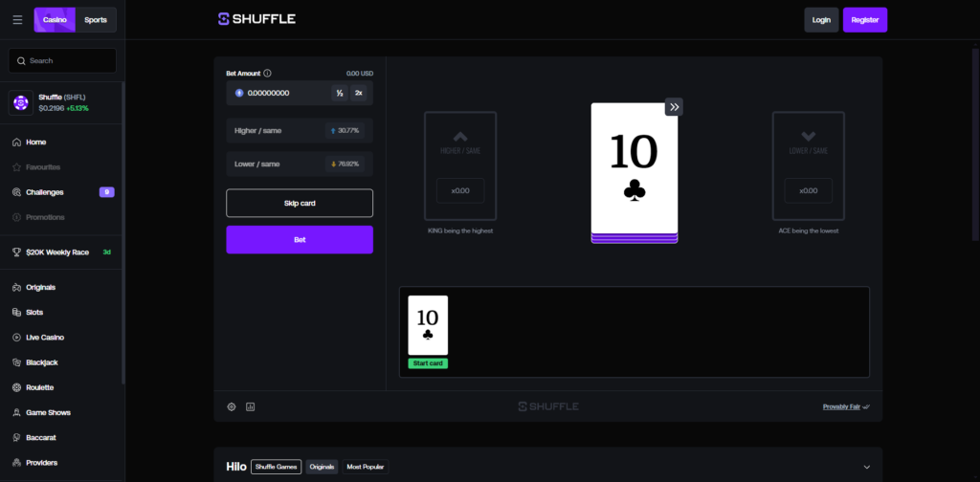Switch to the Casino tab
This screenshot has width=980, height=482.
pyautogui.click(x=55, y=20)
